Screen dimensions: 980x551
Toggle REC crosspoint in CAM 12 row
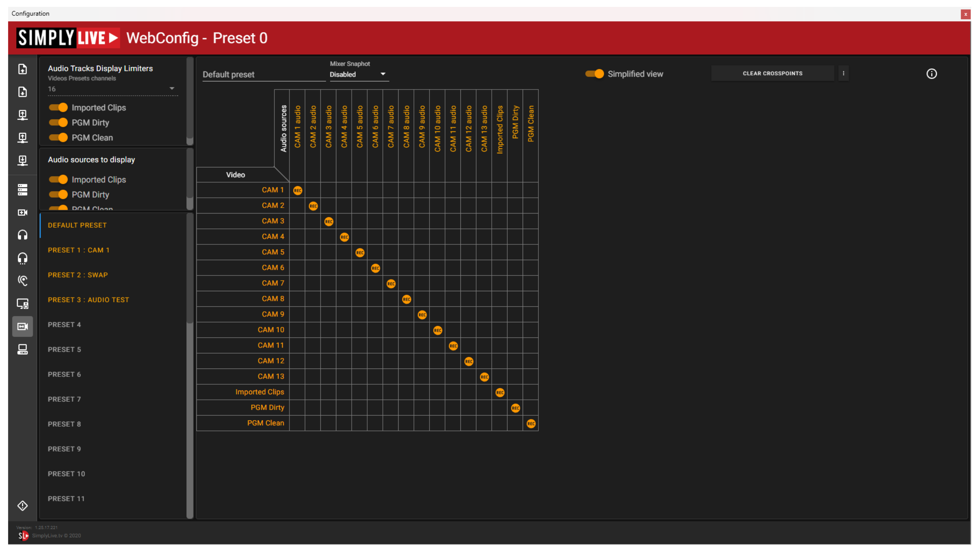tap(469, 362)
